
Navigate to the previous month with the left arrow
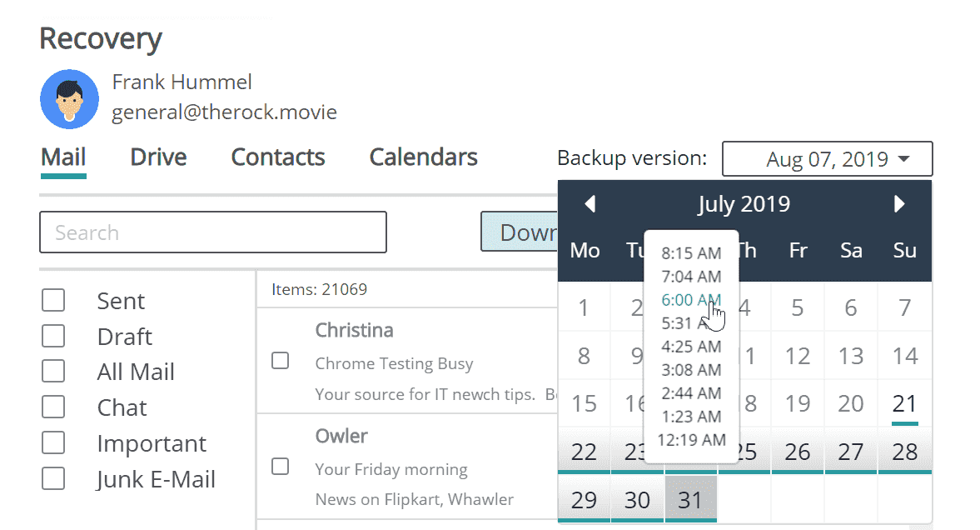pyautogui.click(x=589, y=203)
